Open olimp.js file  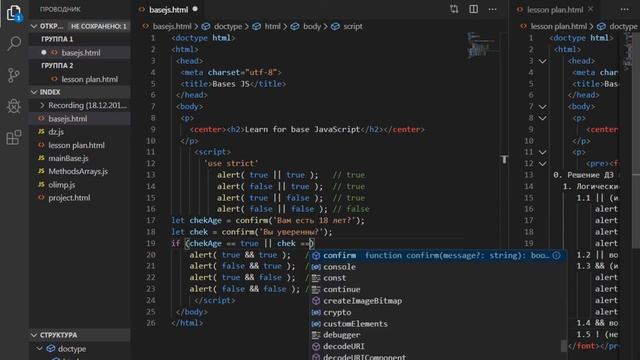point(80,184)
